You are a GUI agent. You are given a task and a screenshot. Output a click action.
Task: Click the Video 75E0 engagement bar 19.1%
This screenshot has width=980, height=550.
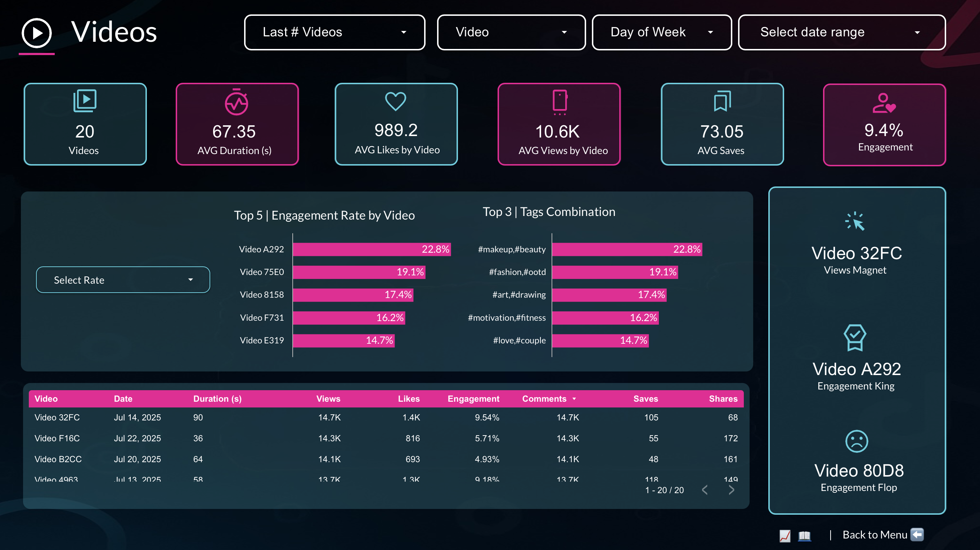[359, 272]
